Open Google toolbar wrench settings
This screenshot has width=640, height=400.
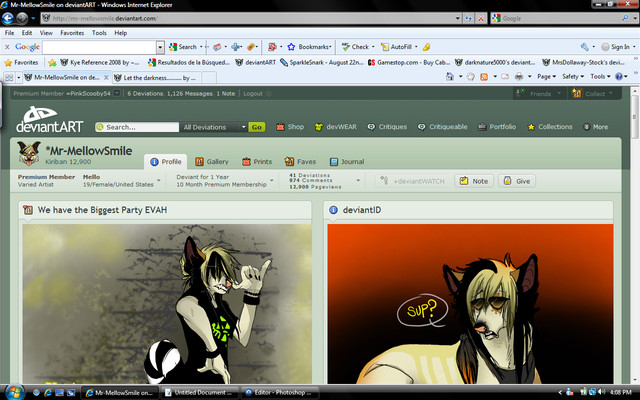(584, 47)
